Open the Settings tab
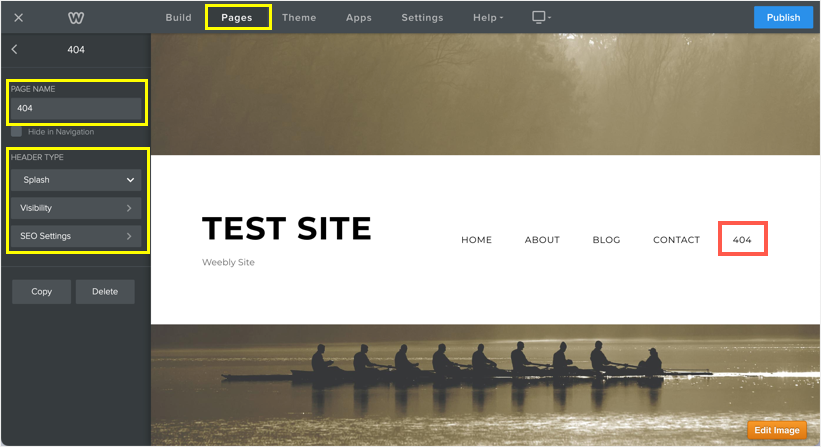 click(x=423, y=17)
